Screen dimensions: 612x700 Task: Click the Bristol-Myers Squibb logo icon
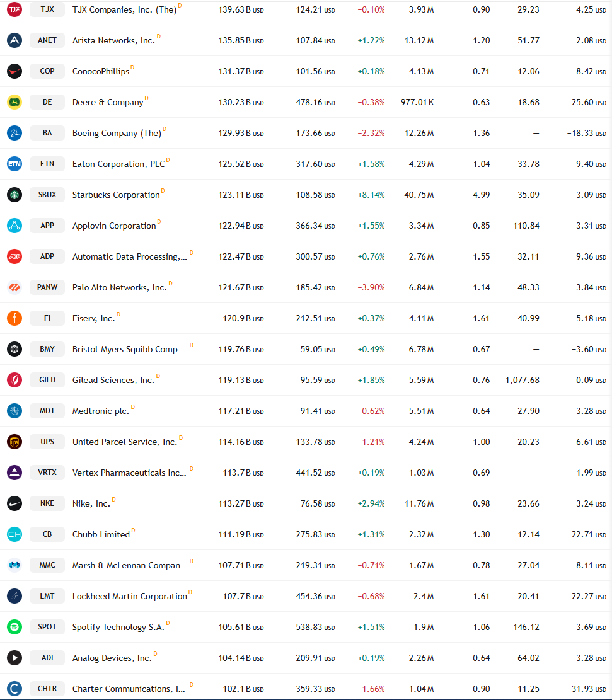point(14,348)
